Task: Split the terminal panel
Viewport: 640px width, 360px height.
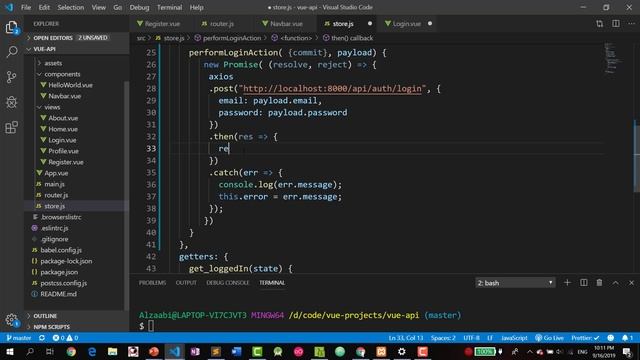Action: tap(584, 282)
